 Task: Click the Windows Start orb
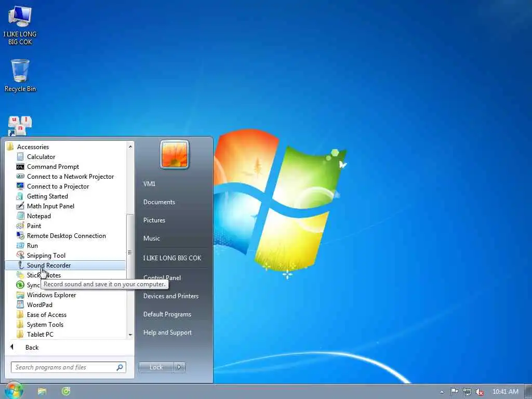tap(14, 391)
